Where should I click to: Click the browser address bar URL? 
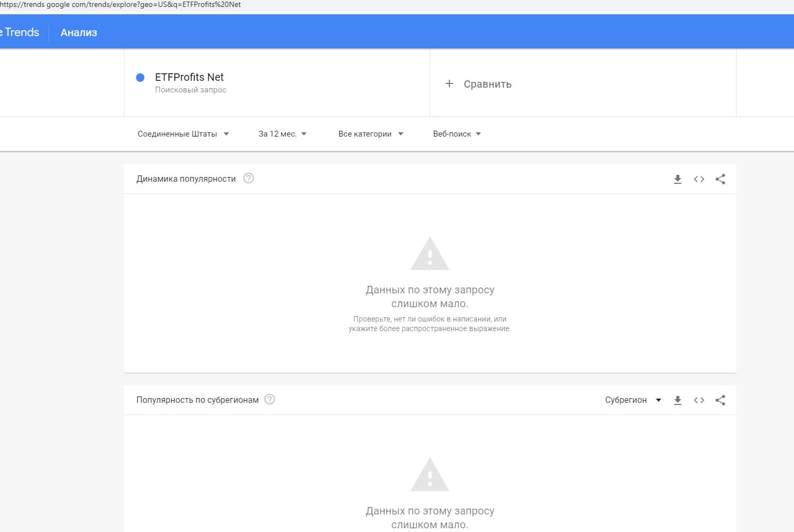121,5
